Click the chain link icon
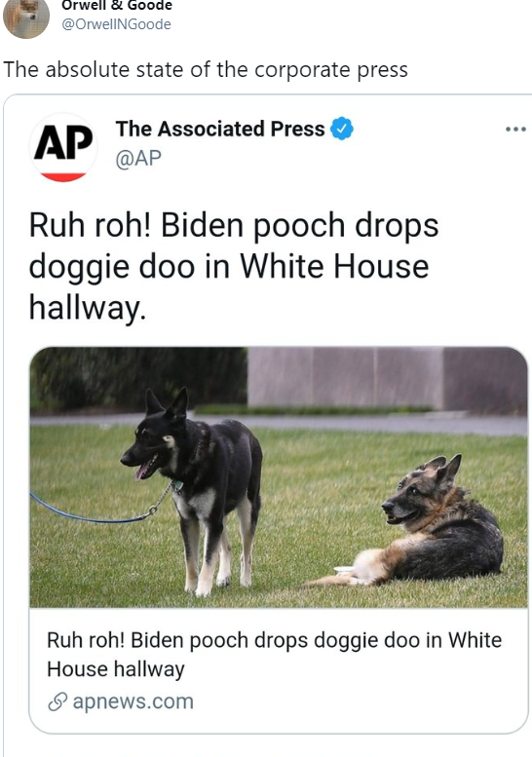 [x=57, y=702]
